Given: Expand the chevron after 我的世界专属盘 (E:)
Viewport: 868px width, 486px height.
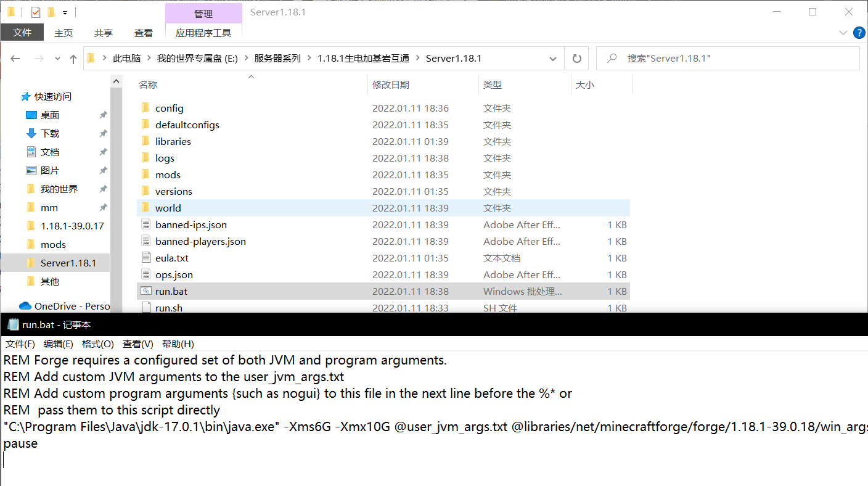Looking at the screenshot, I should [246, 59].
